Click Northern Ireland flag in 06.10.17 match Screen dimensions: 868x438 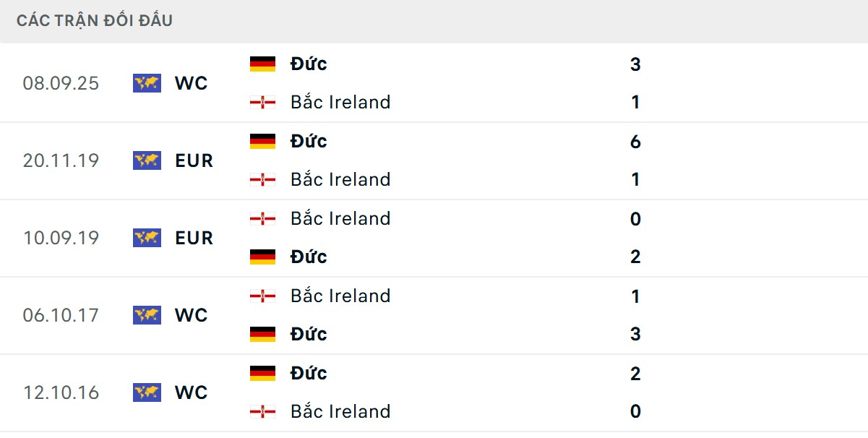click(262, 296)
